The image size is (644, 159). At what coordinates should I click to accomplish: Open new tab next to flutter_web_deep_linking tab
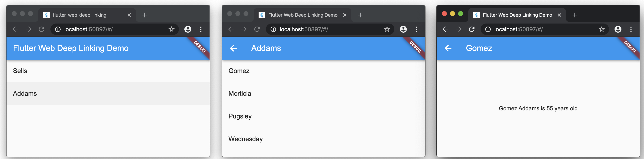[x=145, y=15]
